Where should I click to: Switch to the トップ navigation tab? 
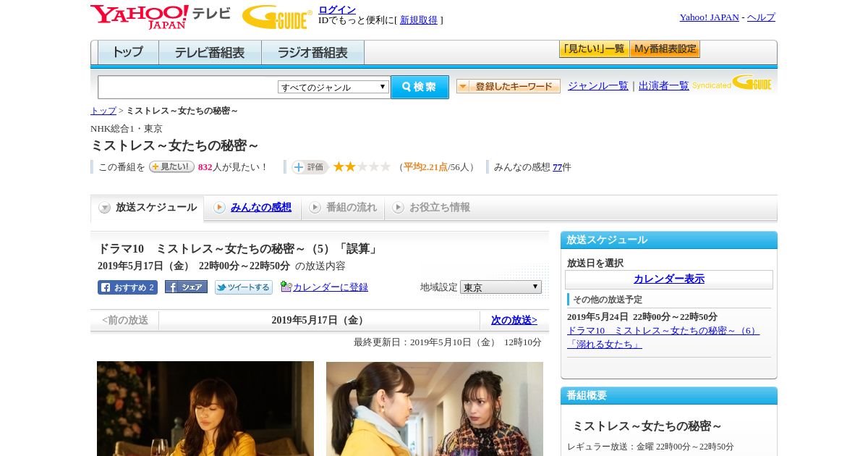point(128,53)
